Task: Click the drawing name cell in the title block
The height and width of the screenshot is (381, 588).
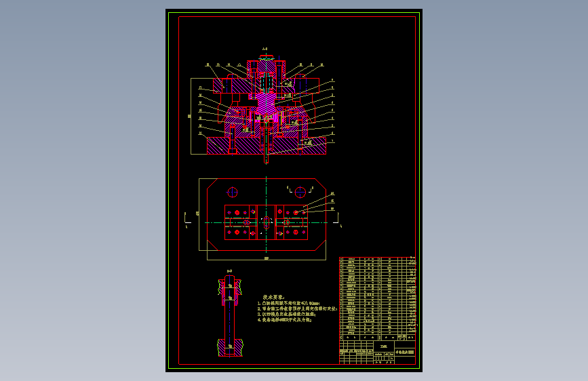Action: [405, 352]
